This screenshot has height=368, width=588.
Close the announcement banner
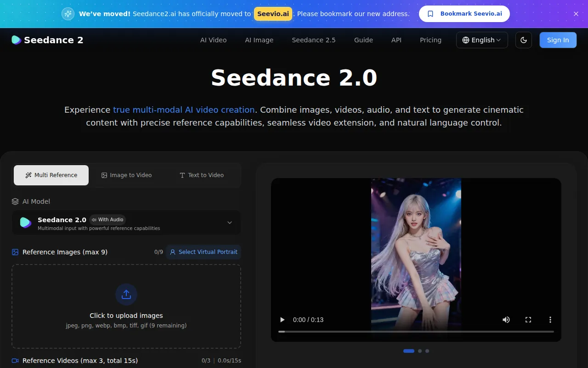(576, 14)
